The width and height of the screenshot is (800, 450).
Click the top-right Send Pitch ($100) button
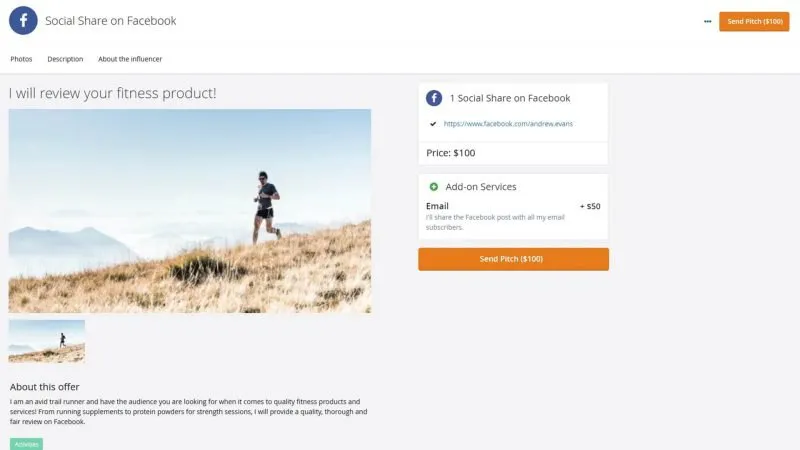(x=754, y=21)
